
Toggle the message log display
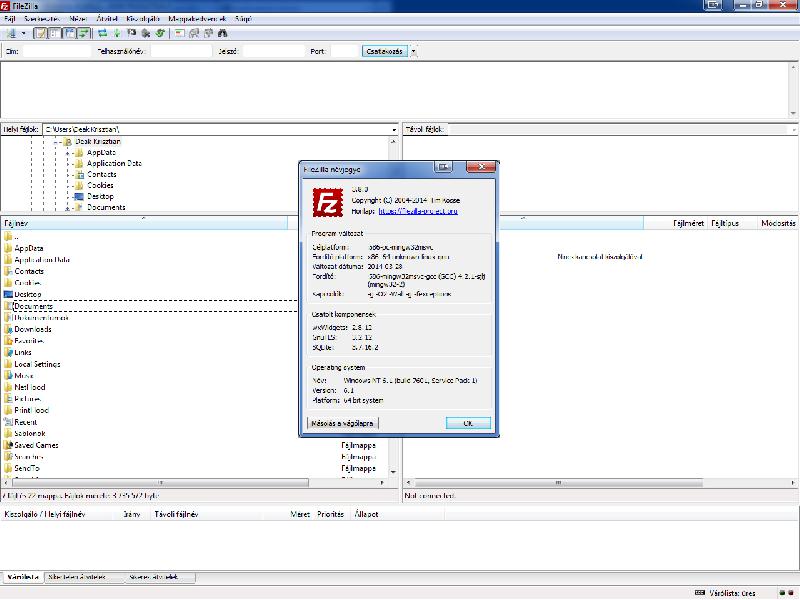coord(40,34)
